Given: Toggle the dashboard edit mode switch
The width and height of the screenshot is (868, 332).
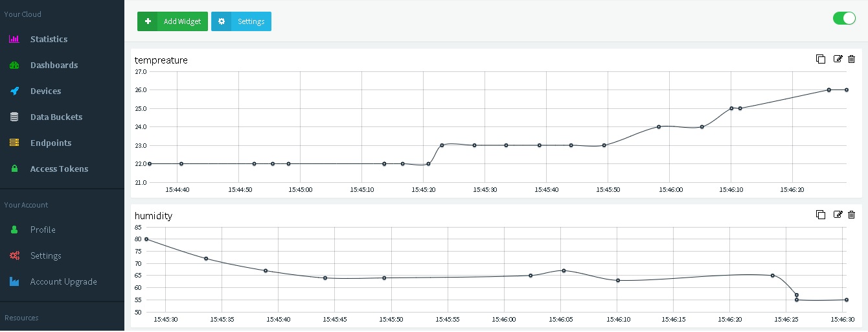Looking at the screenshot, I should pos(844,18).
